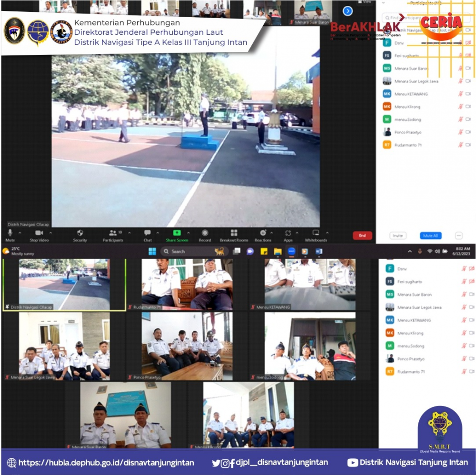The width and height of the screenshot is (476, 475).
Task: Expand video options arrow beside Stop Video
Action: point(51,233)
